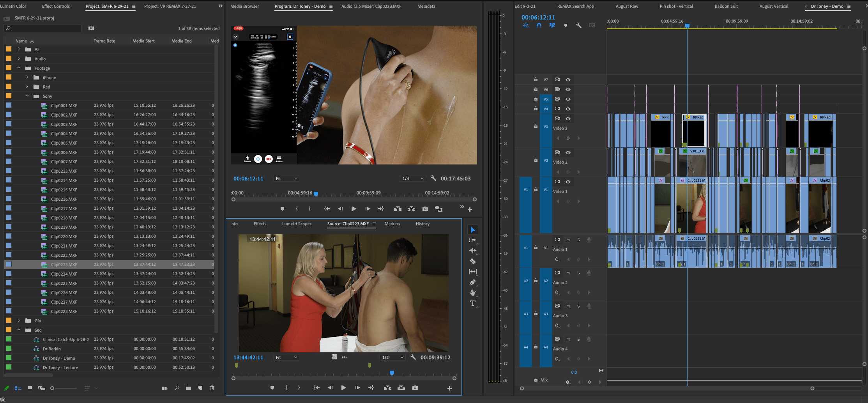Select the Hand tool
868x403 pixels.
(x=472, y=293)
